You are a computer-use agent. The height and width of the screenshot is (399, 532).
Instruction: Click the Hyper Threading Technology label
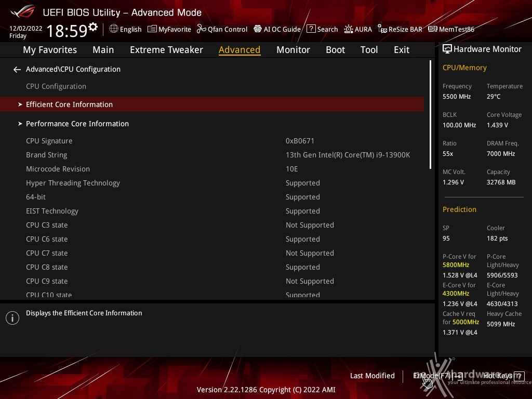[73, 183]
